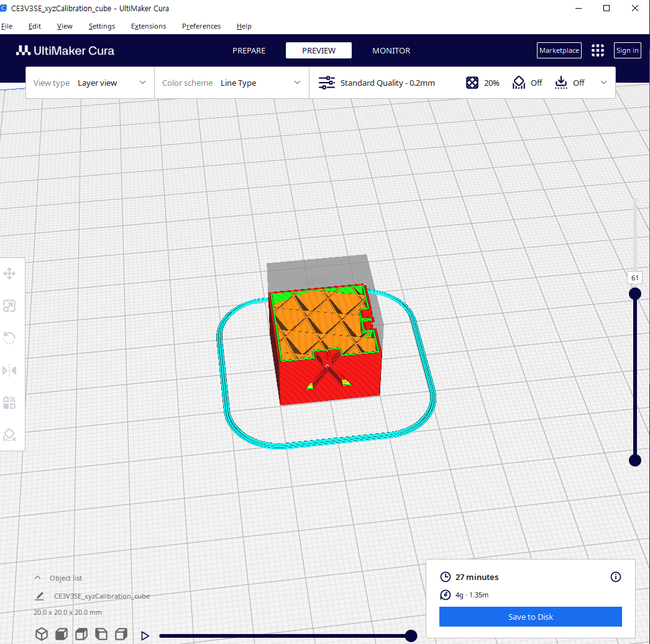
Task: Click the UltiMaker Cura logo
Action: [x=65, y=50]
